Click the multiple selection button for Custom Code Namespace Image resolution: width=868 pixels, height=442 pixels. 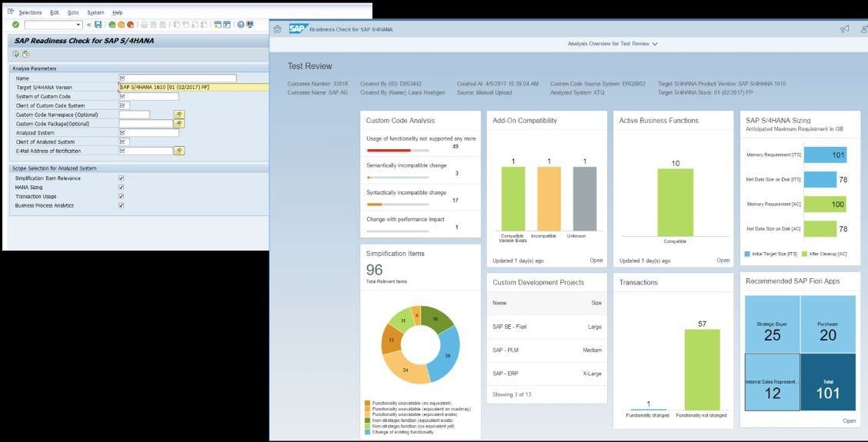tap(179, 115)
